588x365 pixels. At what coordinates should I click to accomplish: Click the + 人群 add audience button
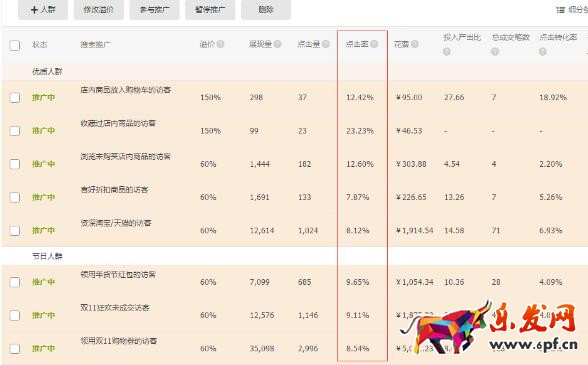coord(43,9)
